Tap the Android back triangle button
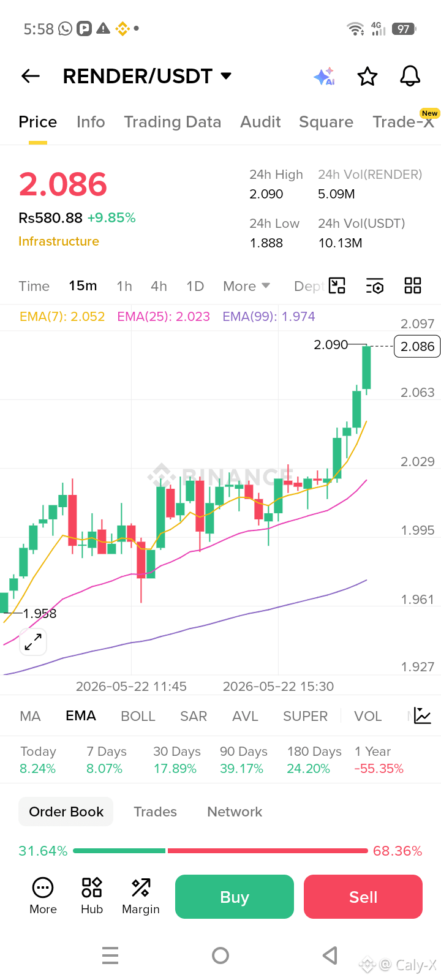This screenshot has height=980, width=441. click(330, 956)
